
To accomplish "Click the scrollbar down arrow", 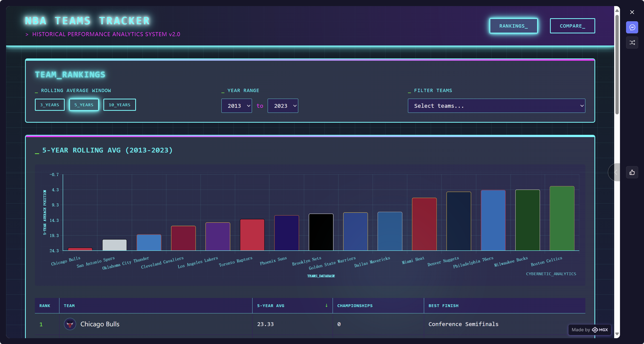I will [617, 334].
